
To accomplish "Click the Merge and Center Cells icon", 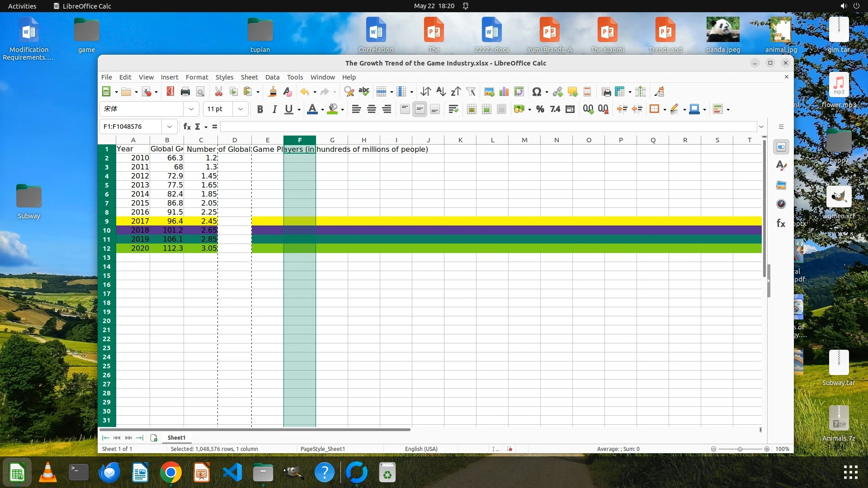I will click(x=471, y=109).
